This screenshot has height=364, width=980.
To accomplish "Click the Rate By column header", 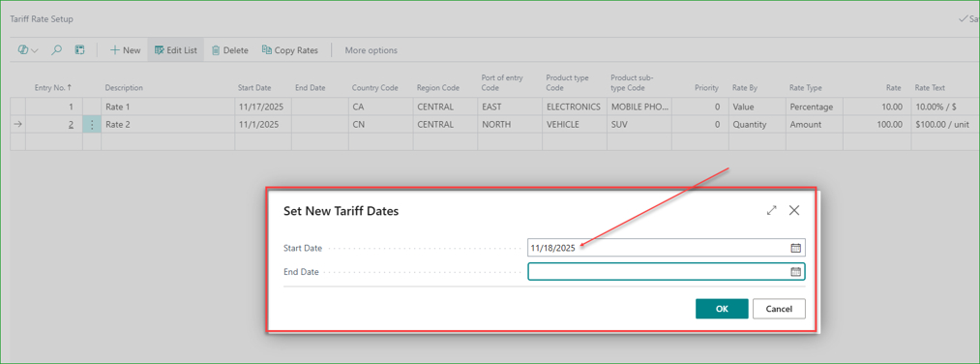I will click(744, 87).
